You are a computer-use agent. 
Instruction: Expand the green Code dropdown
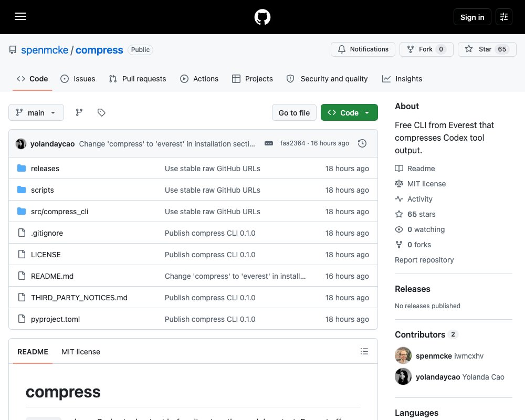[349, 112]
